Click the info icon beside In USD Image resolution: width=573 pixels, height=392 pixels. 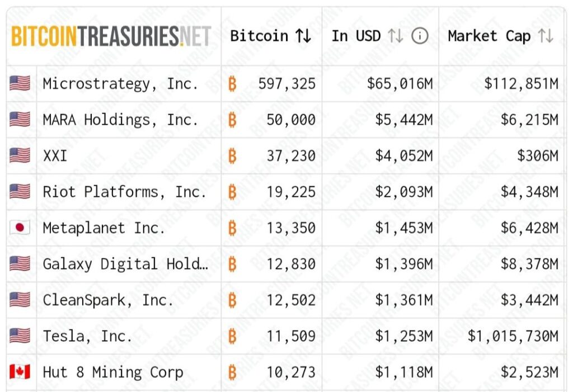click(x=420, y=36)
